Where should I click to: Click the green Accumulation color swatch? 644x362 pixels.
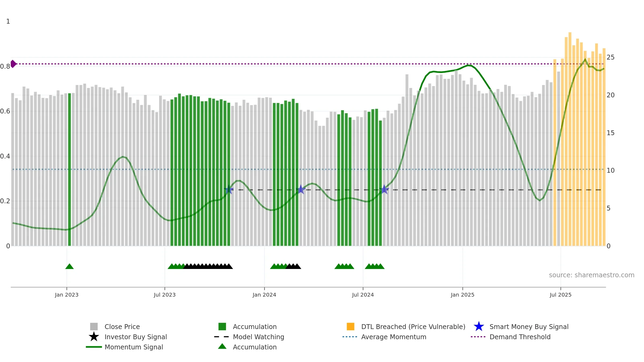[222, 327]
